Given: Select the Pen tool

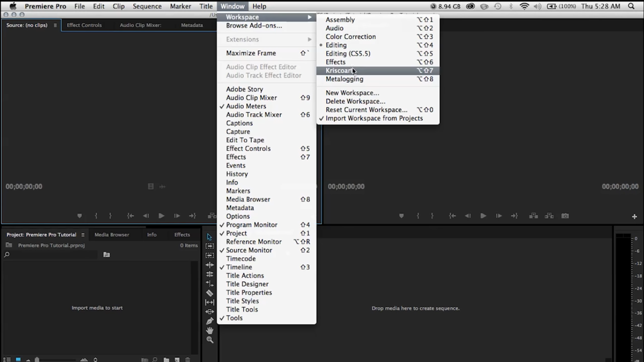Looking at the screenshot, I should 210,321.
